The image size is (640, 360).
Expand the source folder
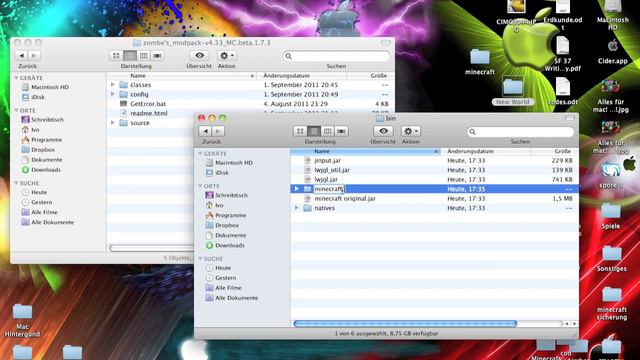pos(113,122)
